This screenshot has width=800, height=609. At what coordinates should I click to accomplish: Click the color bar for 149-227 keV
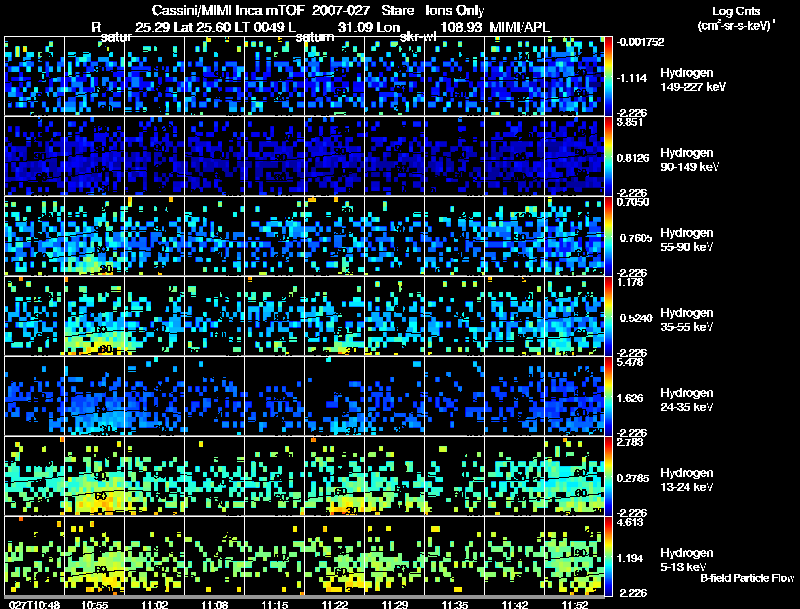point(608,77)
